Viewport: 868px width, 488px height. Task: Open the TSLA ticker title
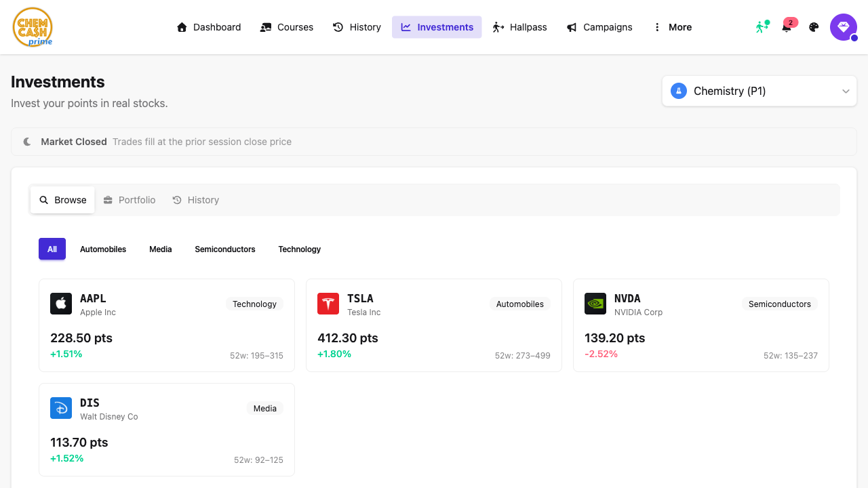tap(360, 298)
